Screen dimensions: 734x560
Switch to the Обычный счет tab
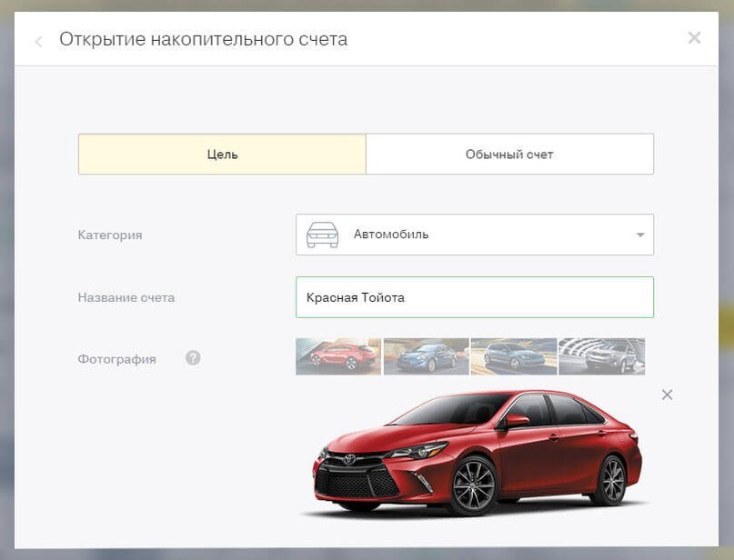tap(509, 155)
